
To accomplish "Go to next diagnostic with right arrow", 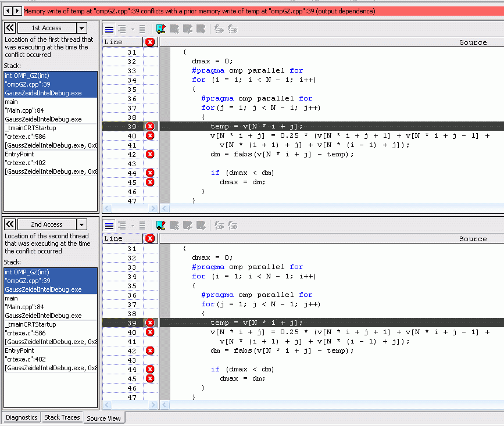I will pos(17,11).
